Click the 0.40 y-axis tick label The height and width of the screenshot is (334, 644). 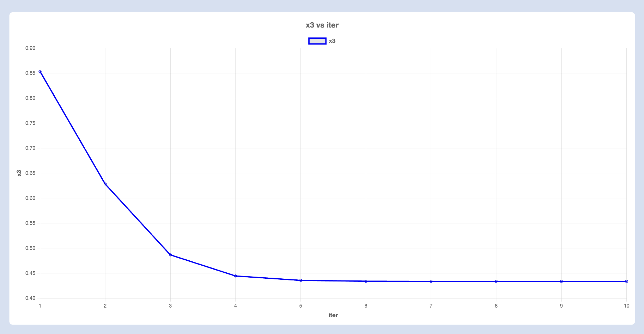[30, 298]
